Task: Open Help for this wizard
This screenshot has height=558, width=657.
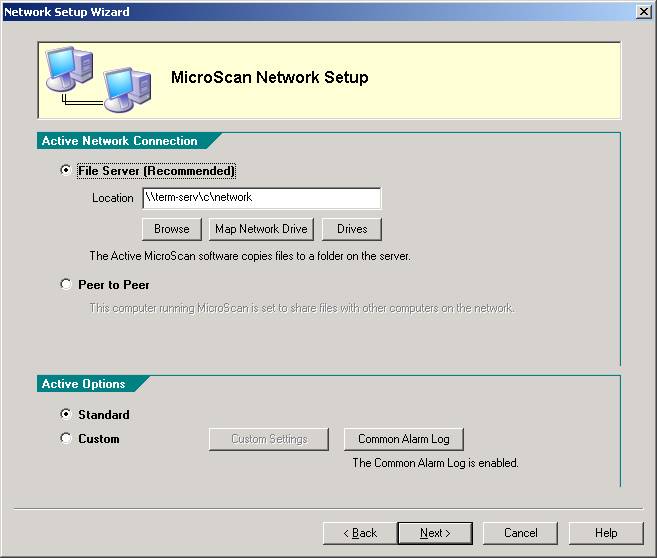Action: pos(606,533)
